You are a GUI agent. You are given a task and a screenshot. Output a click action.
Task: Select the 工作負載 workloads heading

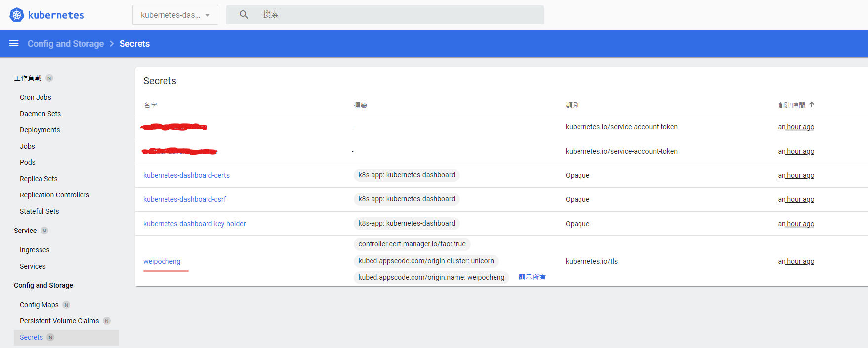(28, 78)
